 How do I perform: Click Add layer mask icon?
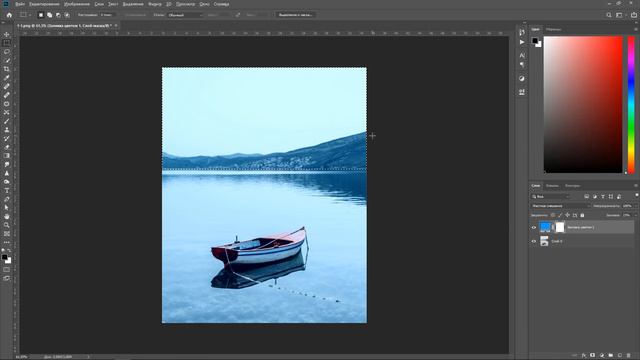(593, 356)
